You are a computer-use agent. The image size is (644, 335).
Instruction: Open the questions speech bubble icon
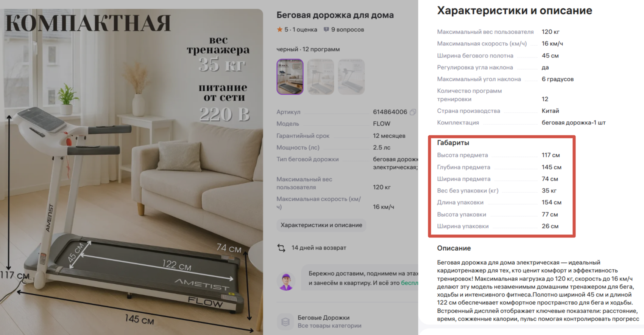(326, 29)
